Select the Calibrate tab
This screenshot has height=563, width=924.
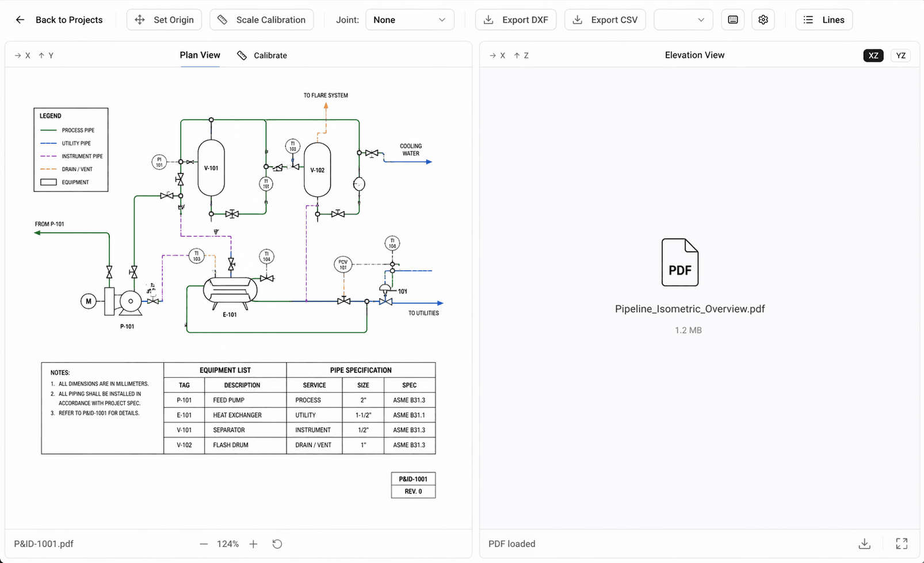pyautogui.click(x=262, y=55)
